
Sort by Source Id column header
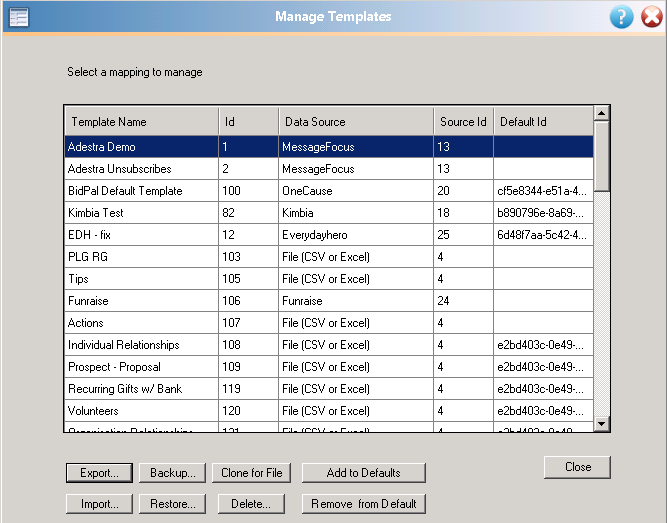tap(464, 122)
